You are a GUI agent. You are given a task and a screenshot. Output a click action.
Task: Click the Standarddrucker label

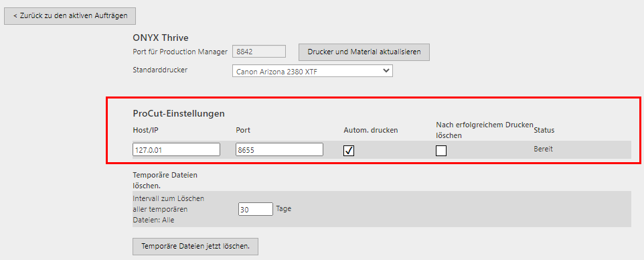pyautogui.click(x=160, y=70)
